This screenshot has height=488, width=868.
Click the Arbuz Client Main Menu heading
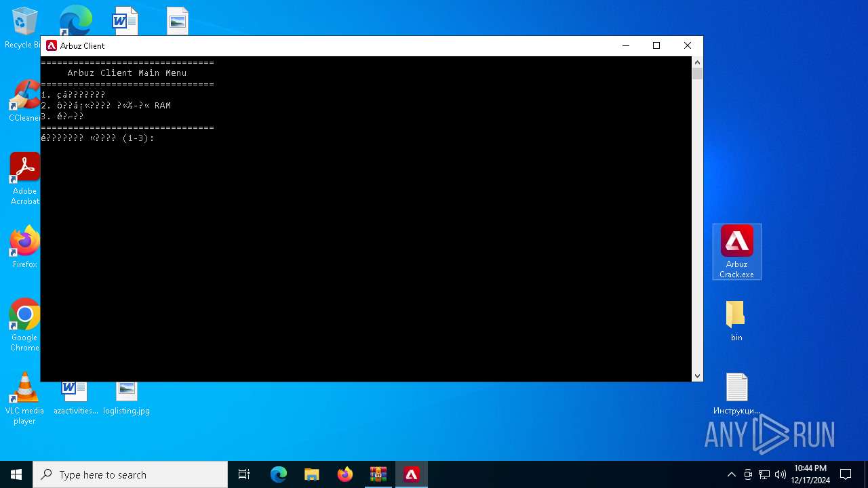tap(127, 73)
